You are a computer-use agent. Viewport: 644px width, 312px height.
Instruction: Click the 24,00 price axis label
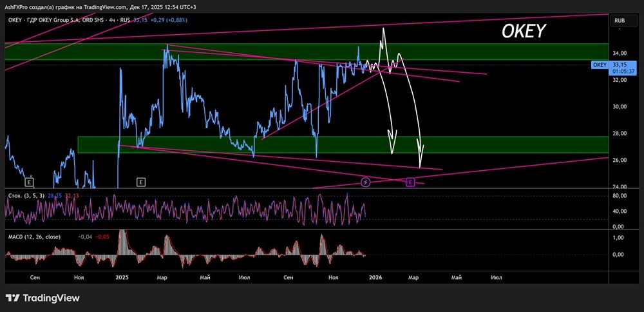620,186
